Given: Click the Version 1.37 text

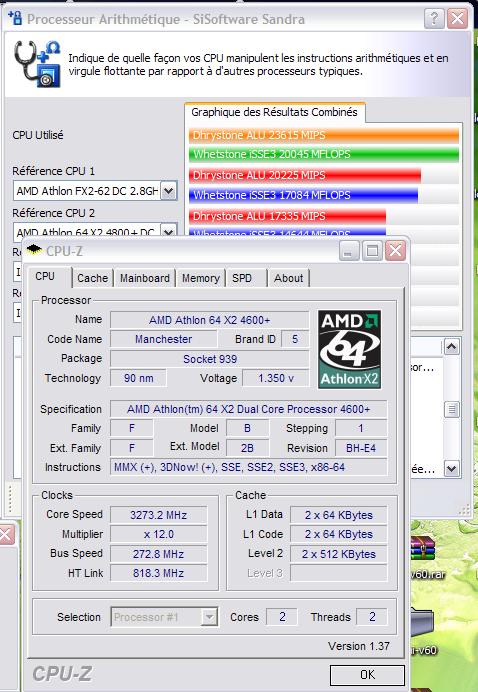Looking at the screenshot, I should (x=358, y=646).
